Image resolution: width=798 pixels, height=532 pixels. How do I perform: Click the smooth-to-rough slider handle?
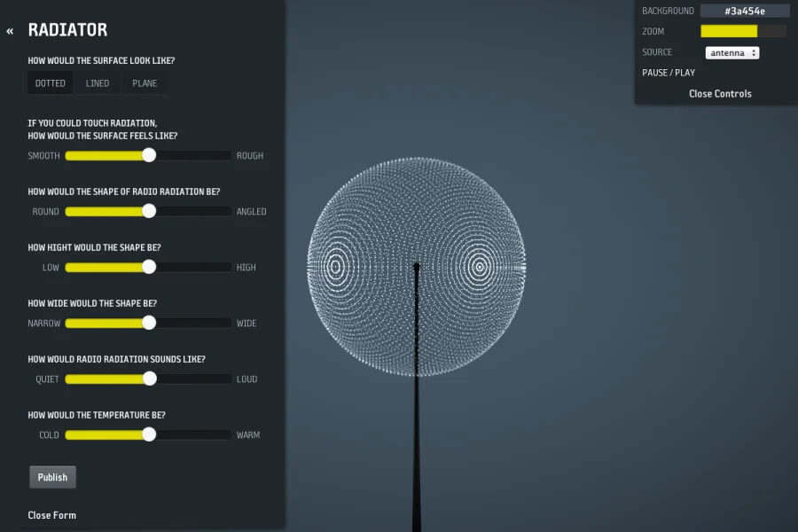coord(149,155)
